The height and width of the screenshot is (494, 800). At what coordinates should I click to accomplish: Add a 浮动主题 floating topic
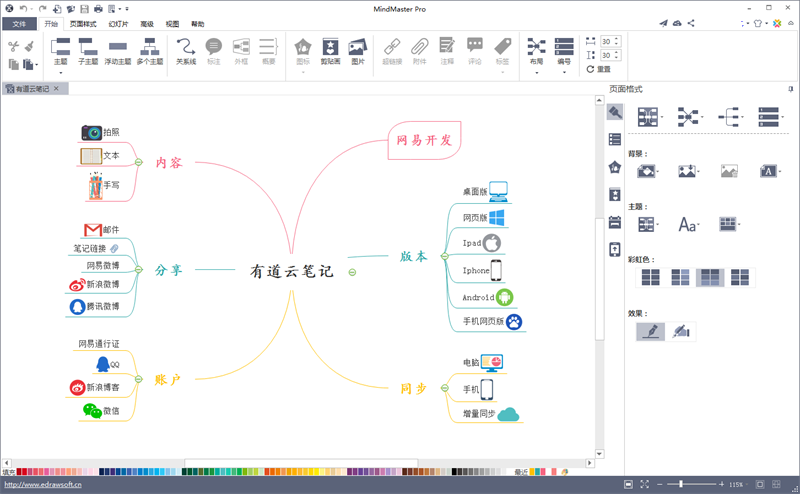[x=118, y=52]
